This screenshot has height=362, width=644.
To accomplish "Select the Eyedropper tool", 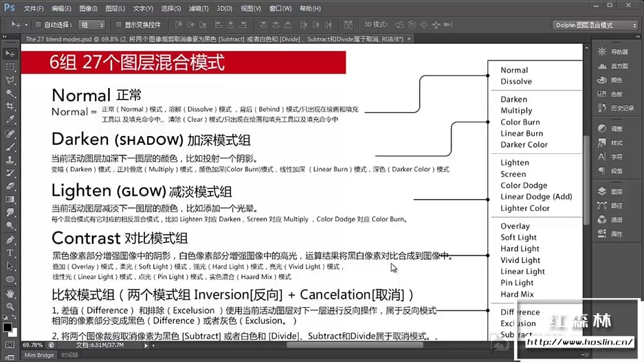I will tap(10, 120).
